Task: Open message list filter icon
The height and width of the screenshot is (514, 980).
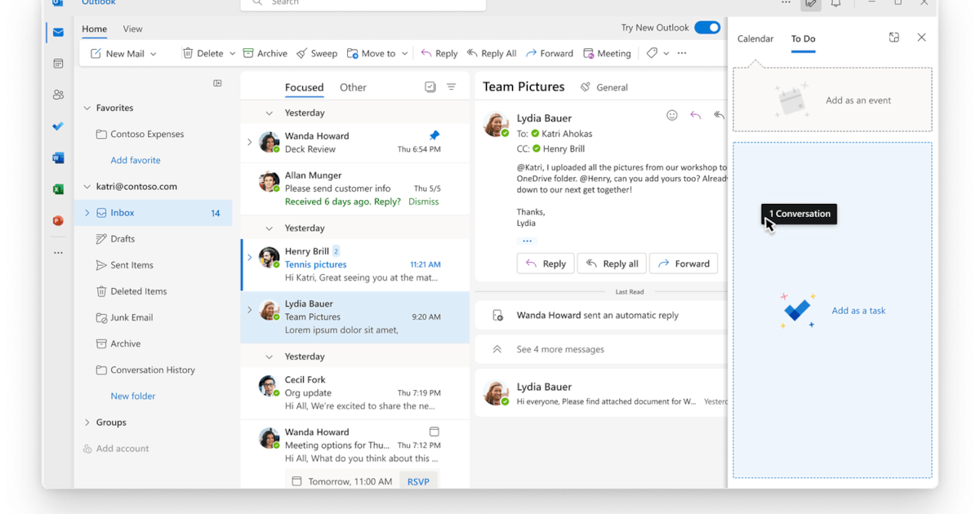Action: [452, 87]
